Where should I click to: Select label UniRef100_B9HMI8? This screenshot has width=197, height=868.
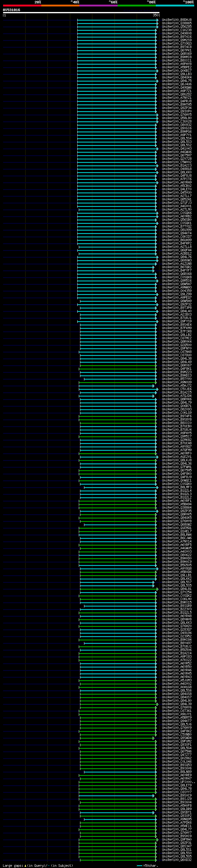coord(177,57)
